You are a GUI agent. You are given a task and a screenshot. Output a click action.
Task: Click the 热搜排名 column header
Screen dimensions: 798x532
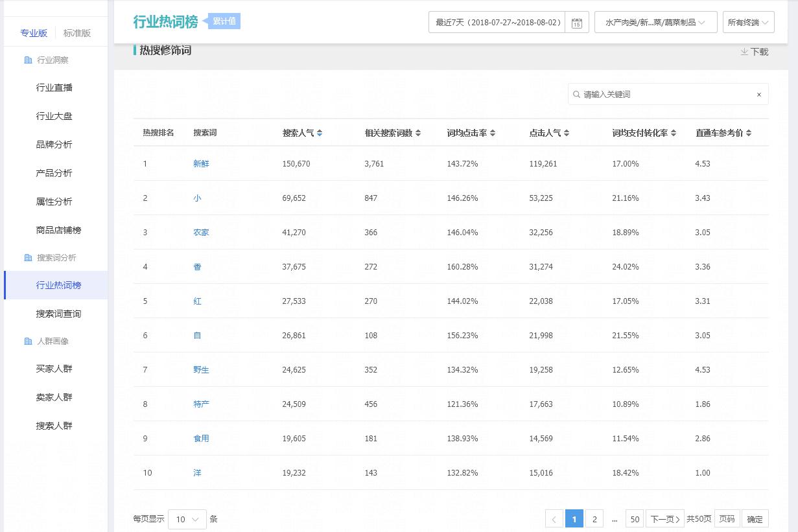(158, 133)
